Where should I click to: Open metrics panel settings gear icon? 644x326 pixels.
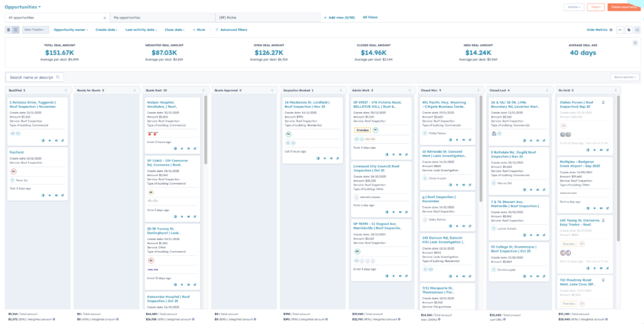635,43
